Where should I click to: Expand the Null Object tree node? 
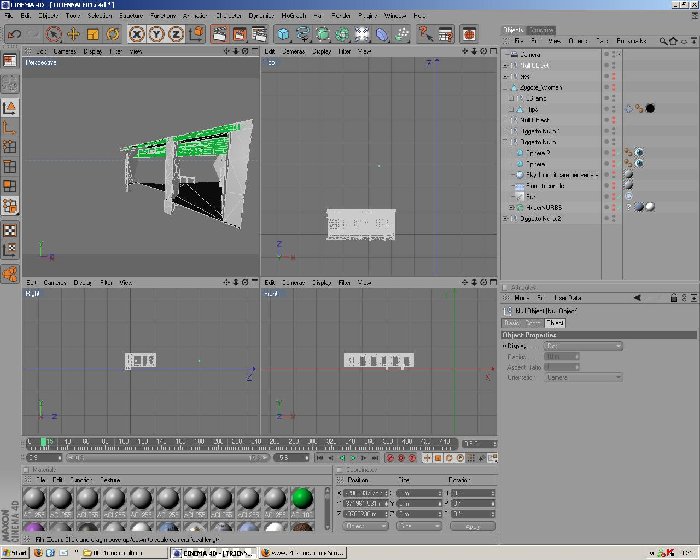point(505,65)
